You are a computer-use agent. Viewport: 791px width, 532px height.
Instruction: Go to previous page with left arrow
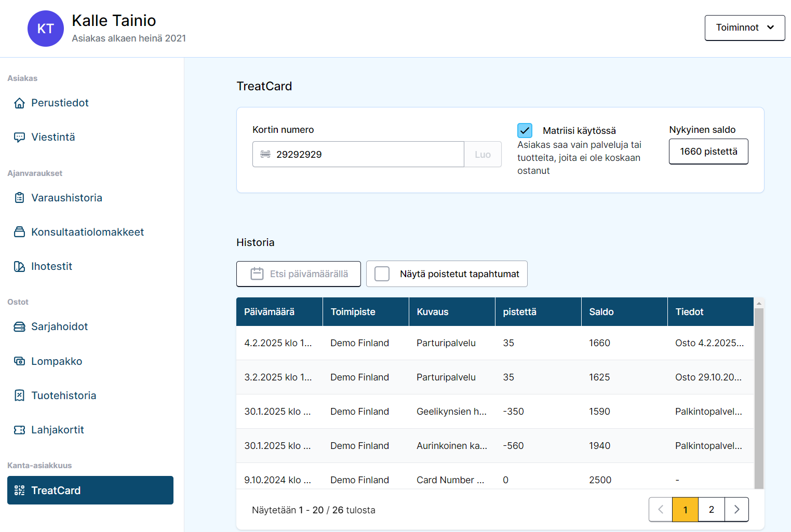pos(661,510)
